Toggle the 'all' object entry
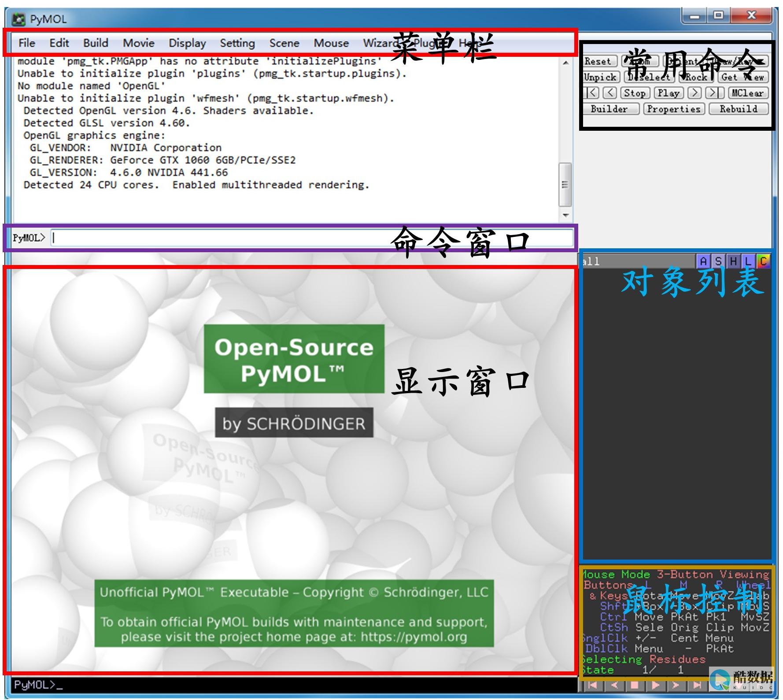783x700 pixels. tap(639, 261)
